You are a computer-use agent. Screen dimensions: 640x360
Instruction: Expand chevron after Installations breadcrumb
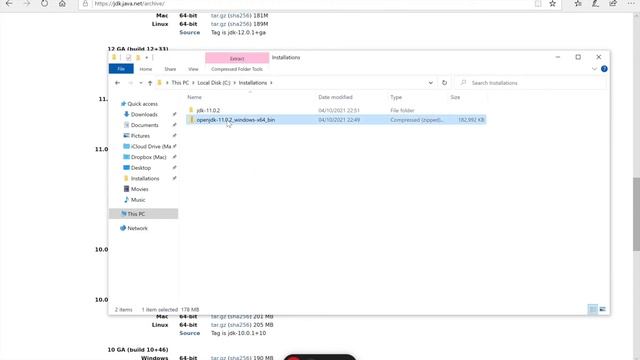pos(271,83)
